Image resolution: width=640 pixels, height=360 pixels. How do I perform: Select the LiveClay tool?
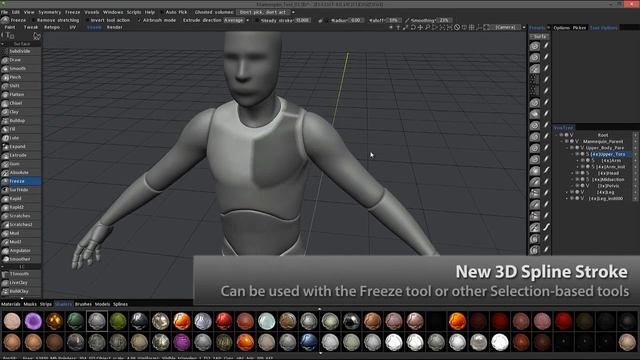[x=21, y=283]
